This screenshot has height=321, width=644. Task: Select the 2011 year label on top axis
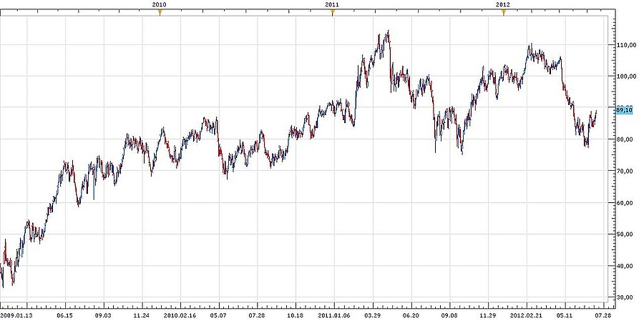coord(332,4)
